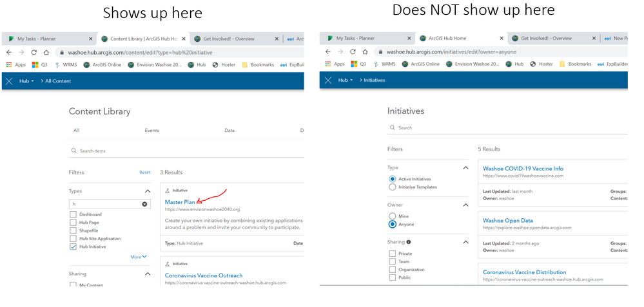644x307 pixels.
Task: Go back in the Initiatives browser window
Action: click(x=327, y=51)
